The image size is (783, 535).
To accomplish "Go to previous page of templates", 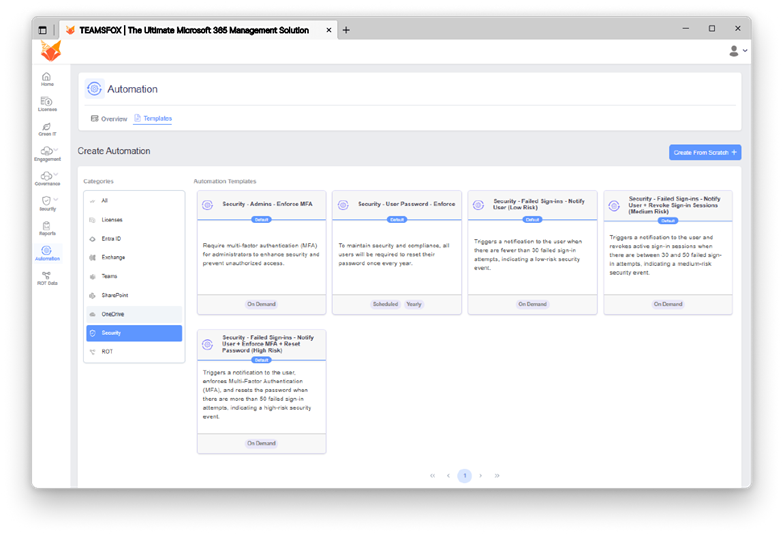I will coord(448,476).
